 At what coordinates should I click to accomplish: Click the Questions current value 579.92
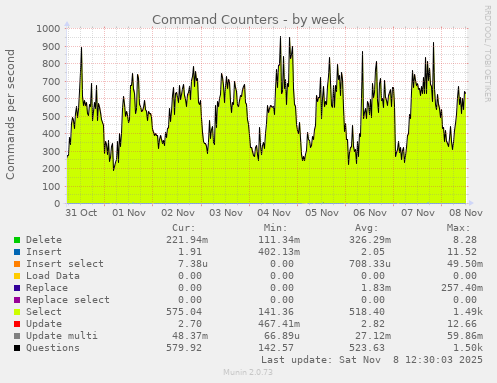(x=184, y=348)
